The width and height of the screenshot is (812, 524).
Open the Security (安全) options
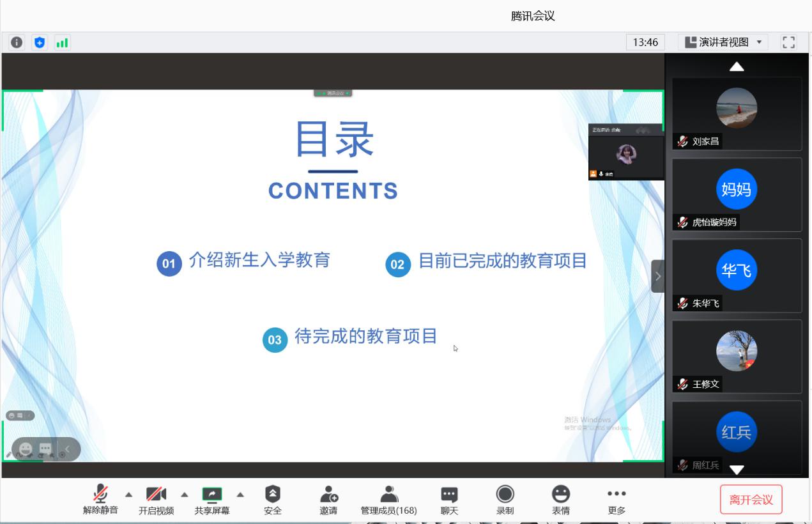(x=273, y=500)
